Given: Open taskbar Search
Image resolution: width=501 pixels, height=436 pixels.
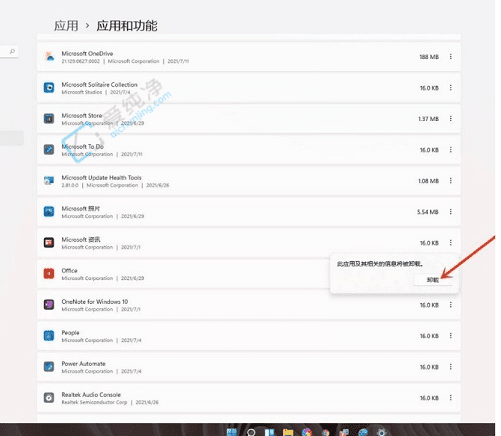Looking at the screenshot, I should (251, 432).
